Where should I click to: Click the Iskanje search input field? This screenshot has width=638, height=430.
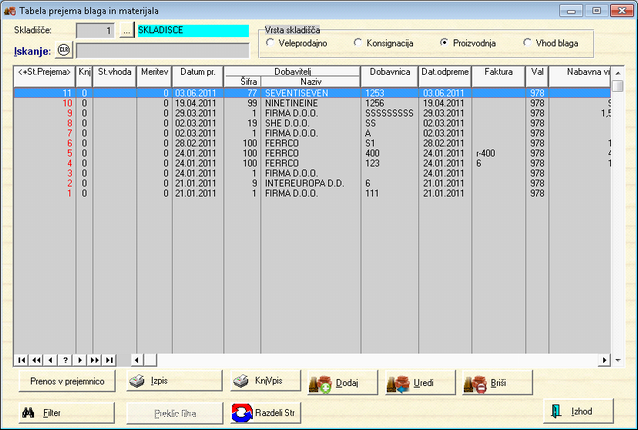(x=163, y=50)
